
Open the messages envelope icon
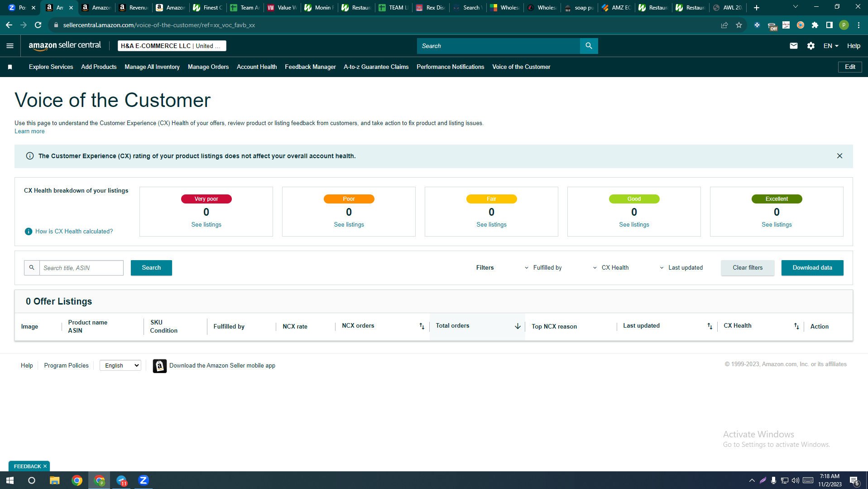tap(793, 46)
